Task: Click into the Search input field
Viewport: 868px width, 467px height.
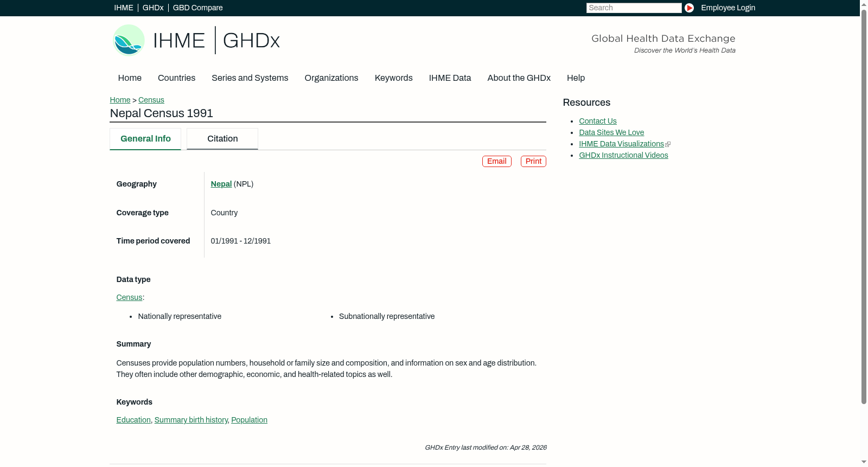Action: [x=634, y=8]
